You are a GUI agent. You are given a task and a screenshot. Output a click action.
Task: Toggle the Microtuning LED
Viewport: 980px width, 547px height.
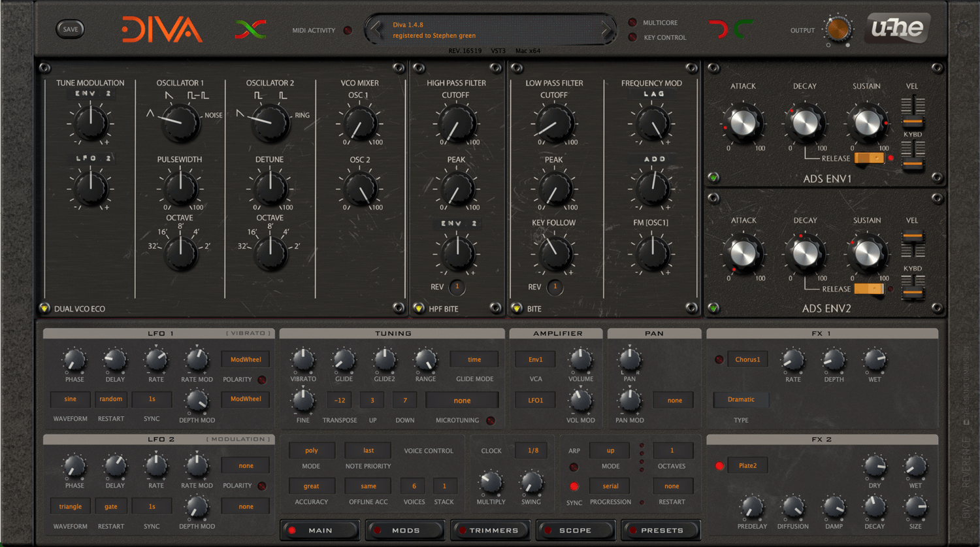491,421
